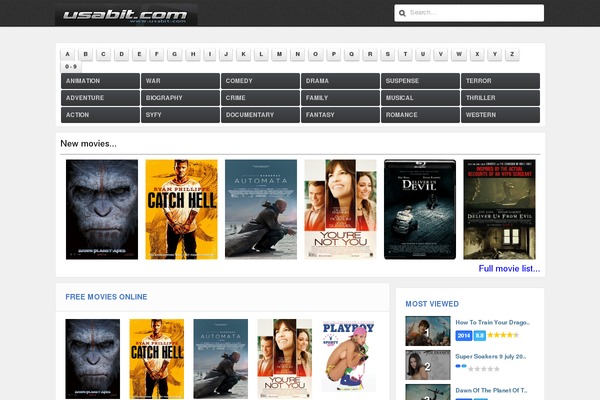
Task: Open the War genre
Action: click(x=180, y=81)
